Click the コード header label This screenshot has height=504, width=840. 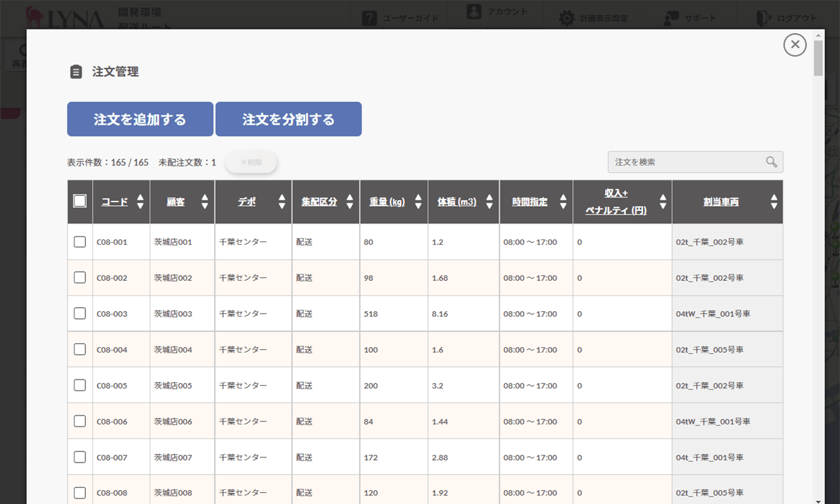(115, 202)
